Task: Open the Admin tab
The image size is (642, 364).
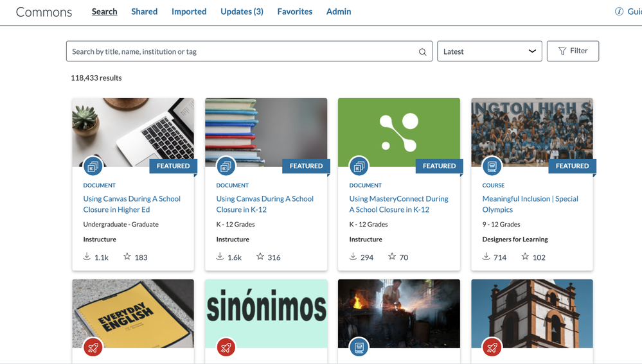Action: 339,12
